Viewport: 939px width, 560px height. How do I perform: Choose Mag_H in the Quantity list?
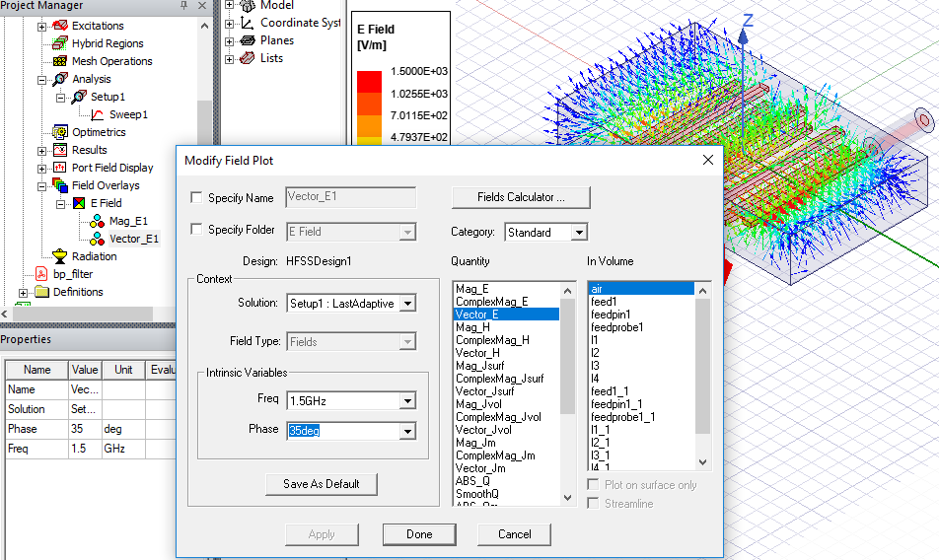coord(472,327)
